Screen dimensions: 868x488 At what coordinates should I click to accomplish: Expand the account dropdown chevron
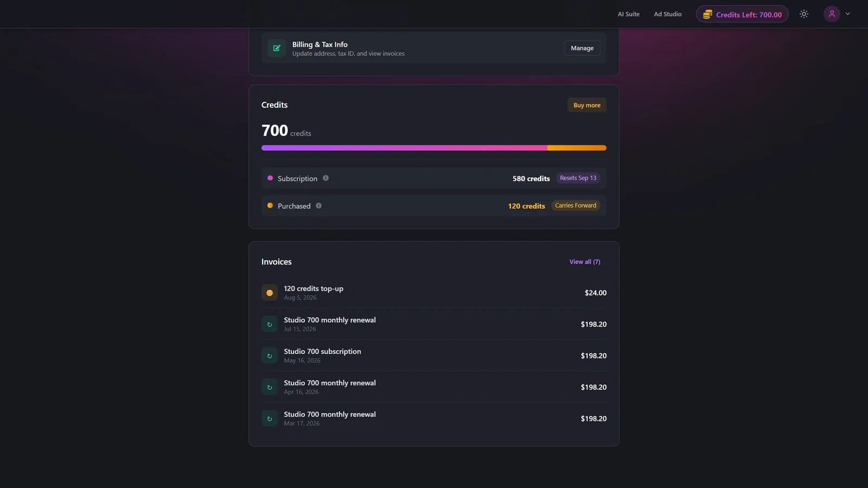[847, 14]
